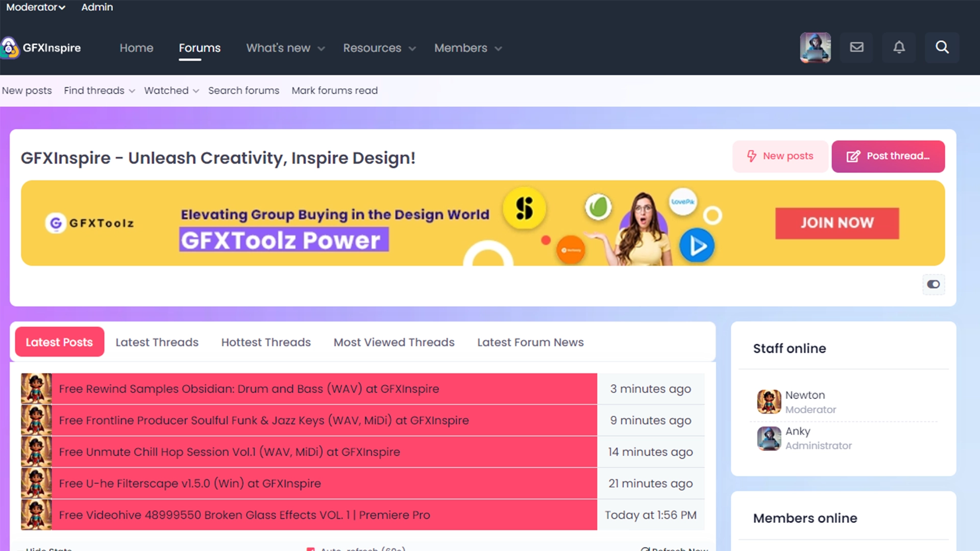Expand the Resources menu chevron
Image resolution: width=980 pixels, height=551 pixels.
[412, 48]
